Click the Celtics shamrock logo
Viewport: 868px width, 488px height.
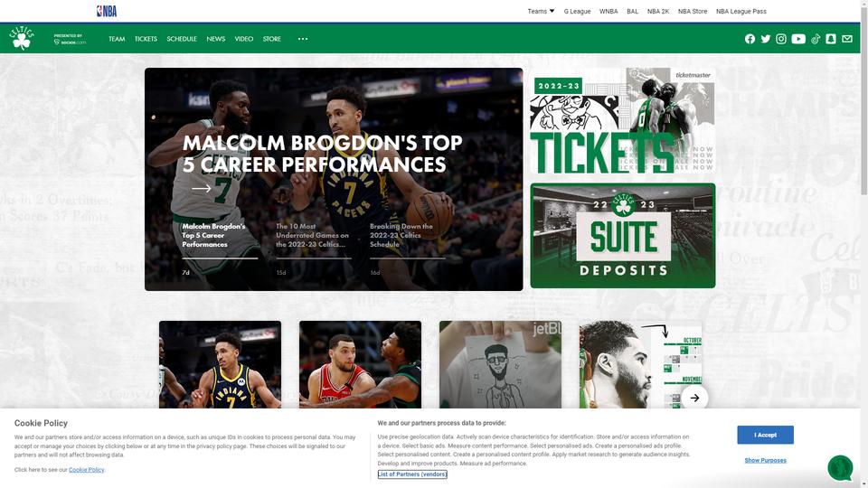[x=22, y=38]
